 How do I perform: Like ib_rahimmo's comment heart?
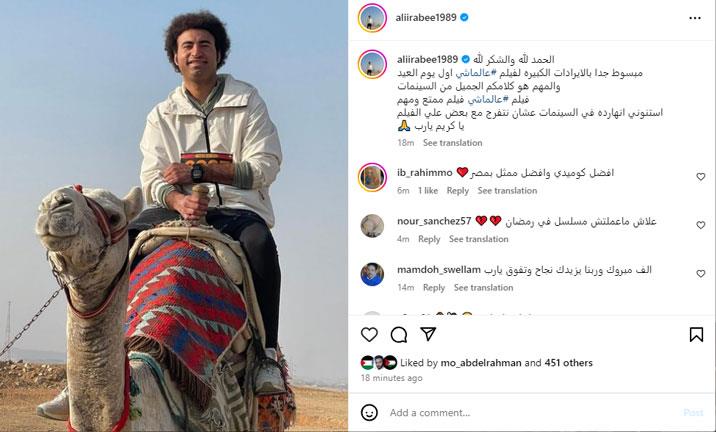[700, 177]
